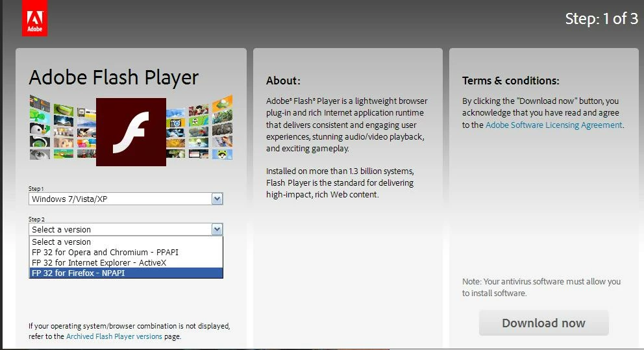Open Adobe Software Licensing Agreement link
This screenshot has height=350, width=644.
tap(554, 125)
